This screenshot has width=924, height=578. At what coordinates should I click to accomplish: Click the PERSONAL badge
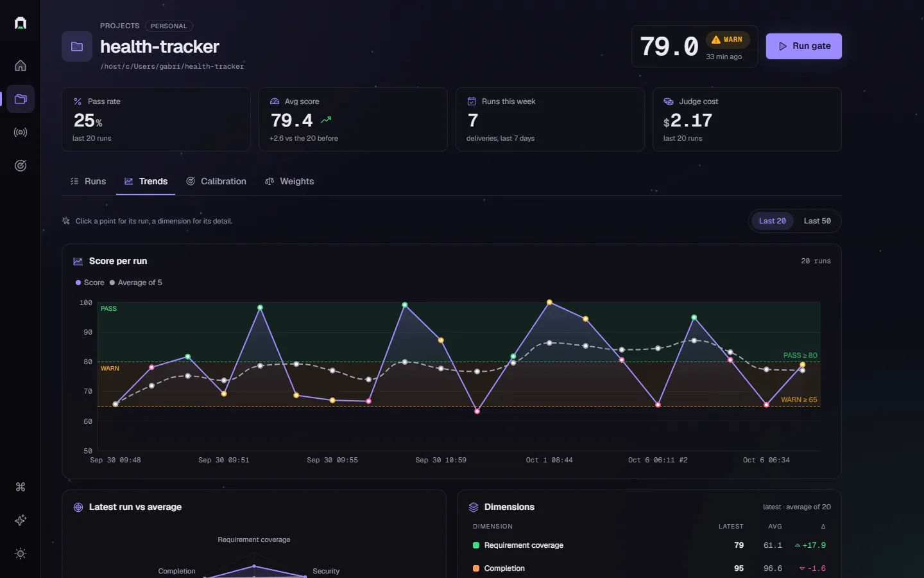169,26
